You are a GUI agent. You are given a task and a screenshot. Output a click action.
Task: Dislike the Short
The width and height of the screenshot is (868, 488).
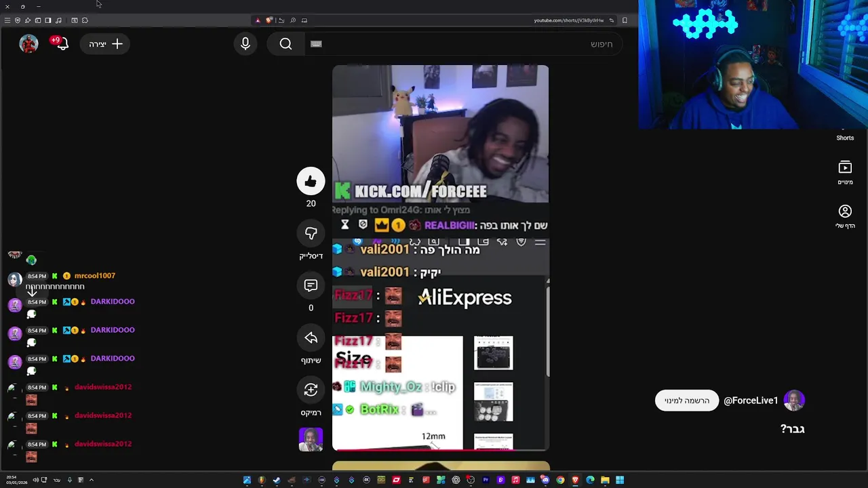pyautogui.click(x=311, y=233)
